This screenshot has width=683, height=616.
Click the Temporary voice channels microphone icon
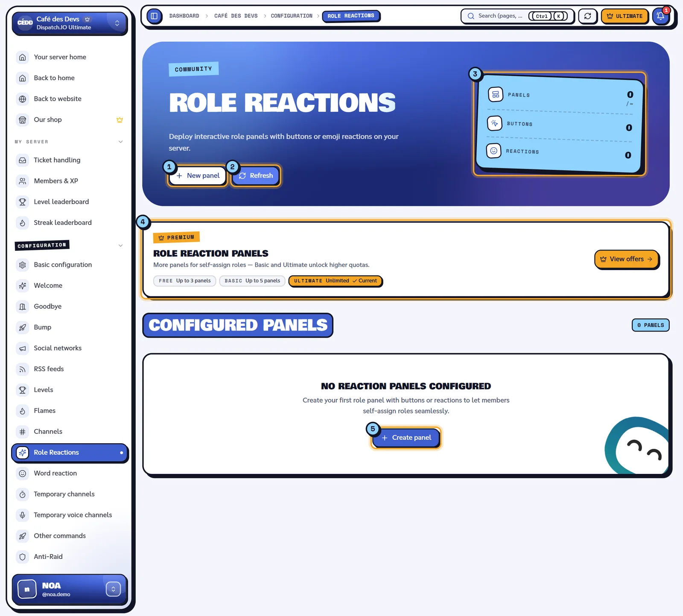click(x=23, y=515)
